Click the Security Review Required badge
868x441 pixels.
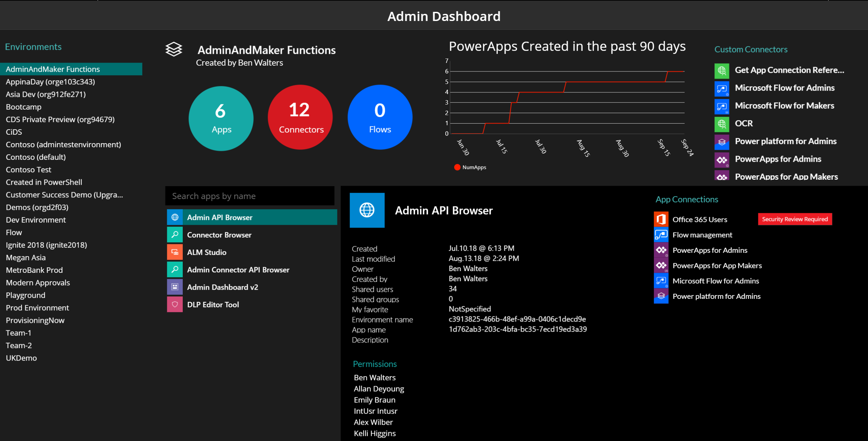click(x=795, y=219)
